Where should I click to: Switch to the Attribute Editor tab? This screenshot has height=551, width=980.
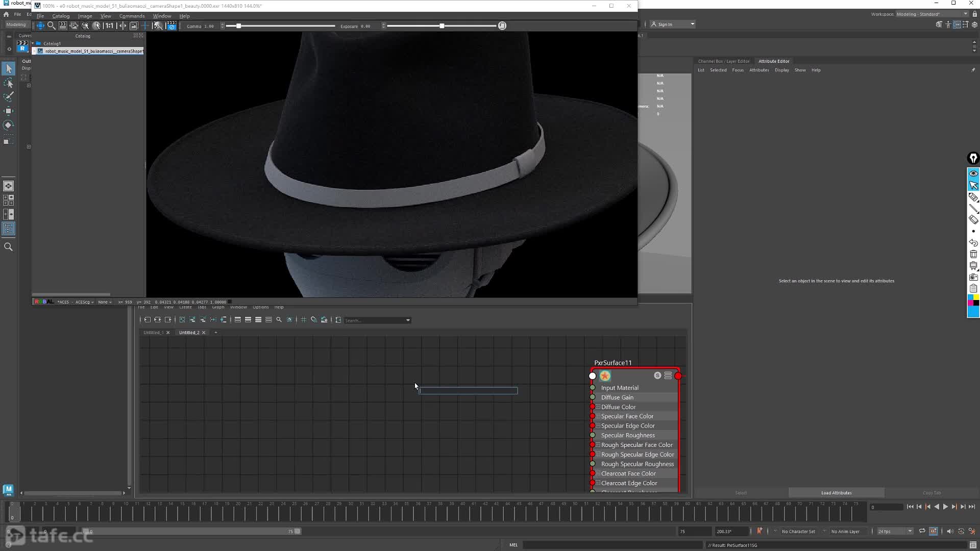[x=774, y=61]
